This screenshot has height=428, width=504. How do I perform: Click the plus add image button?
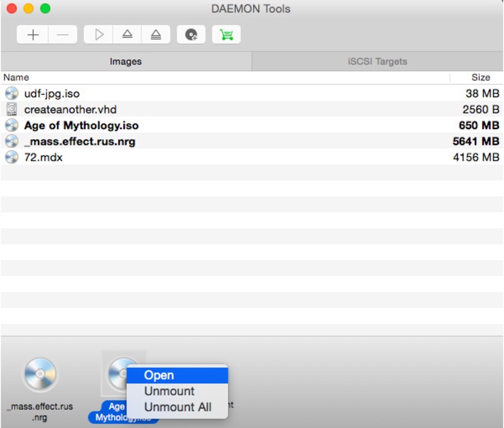[x=33, y=34]
